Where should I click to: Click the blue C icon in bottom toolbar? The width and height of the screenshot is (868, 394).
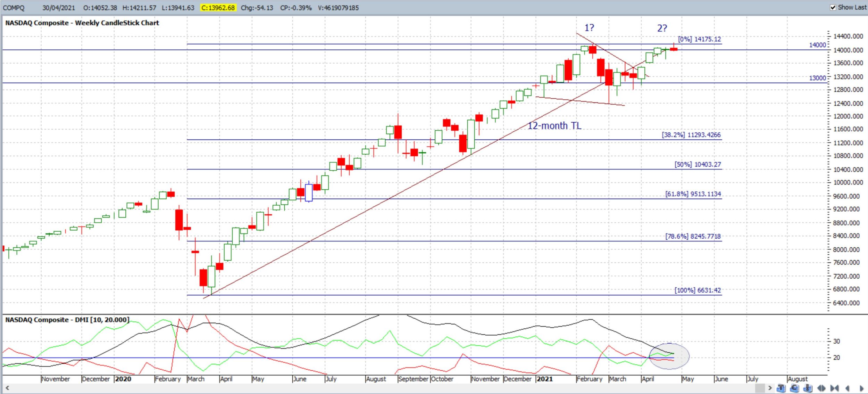coord(794,388)
